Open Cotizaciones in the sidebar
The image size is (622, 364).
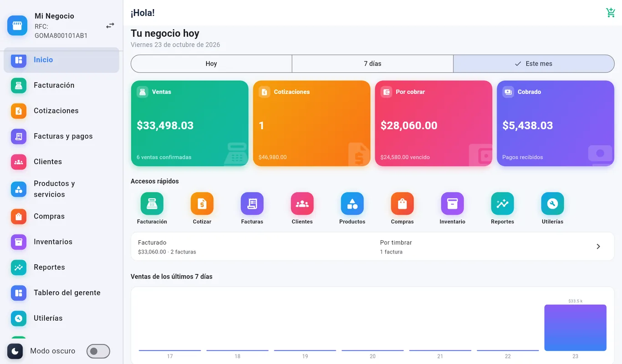pos(61,111)
